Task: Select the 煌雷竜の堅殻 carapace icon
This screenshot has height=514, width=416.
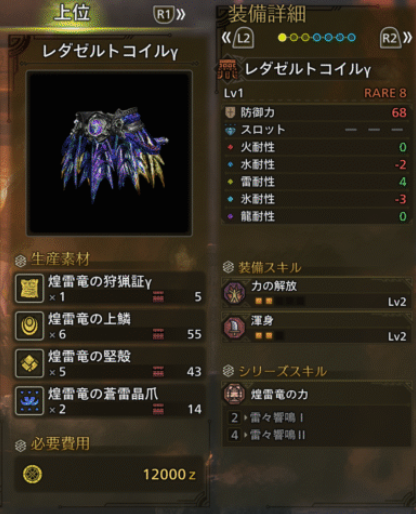Action: point(29,363)
